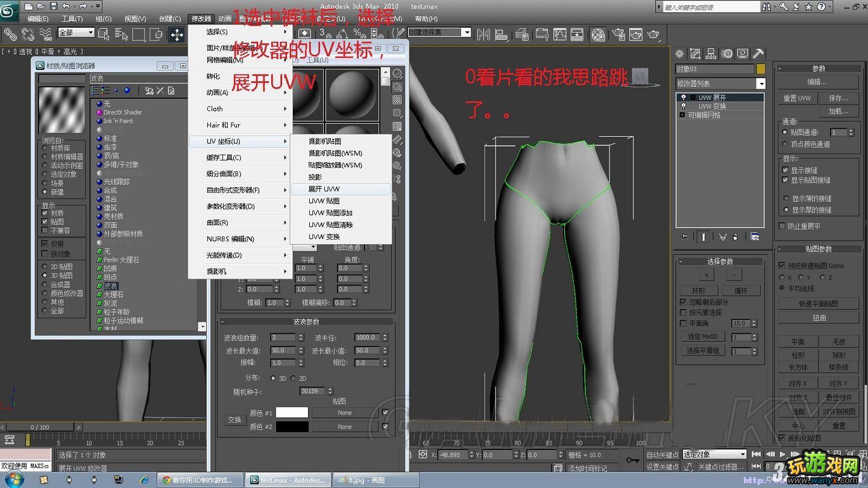Open the Cloth submenu entry

pos(241,109)
